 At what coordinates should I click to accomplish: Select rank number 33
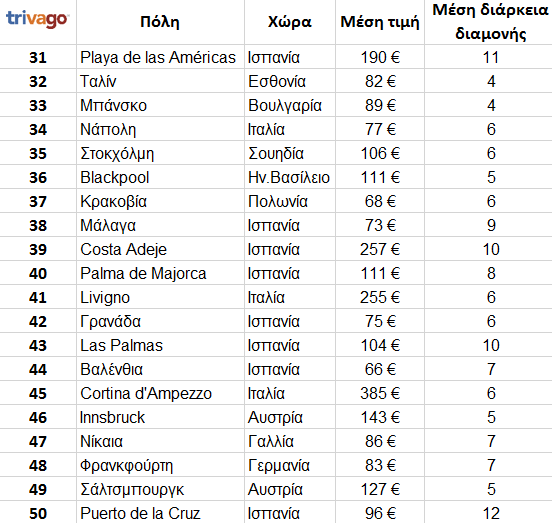[38, 105]
